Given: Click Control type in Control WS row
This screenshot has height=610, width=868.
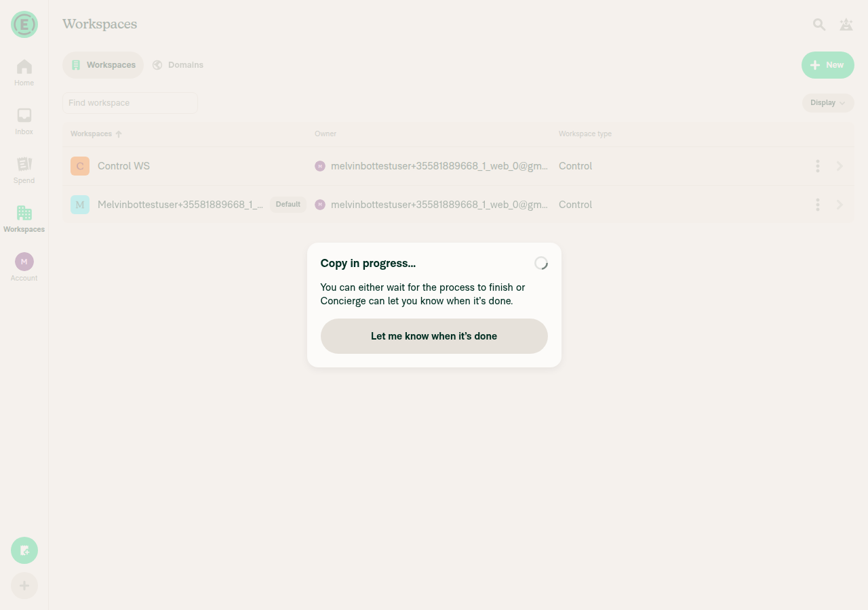Looking at the screenshot, I should click(x=575, y=166).
